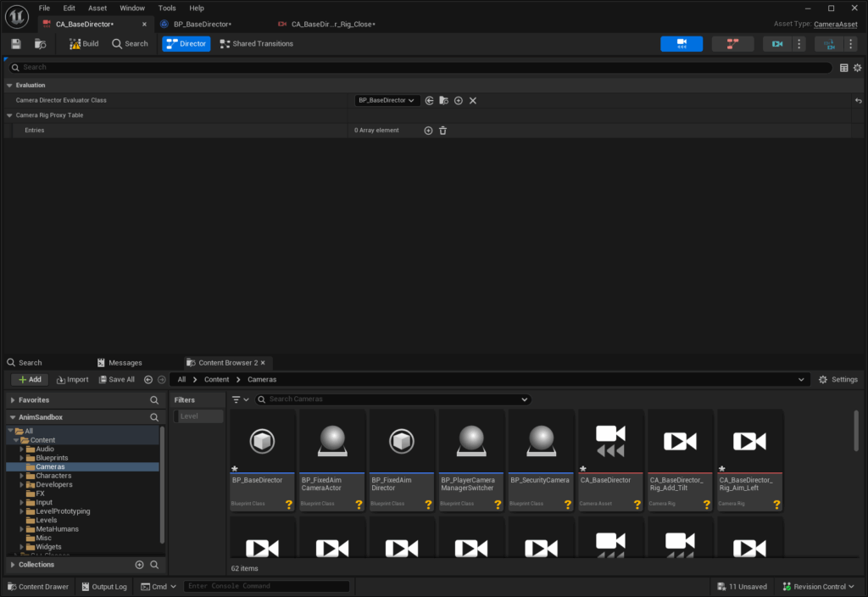Add element to Entries array

click(428, 131)
